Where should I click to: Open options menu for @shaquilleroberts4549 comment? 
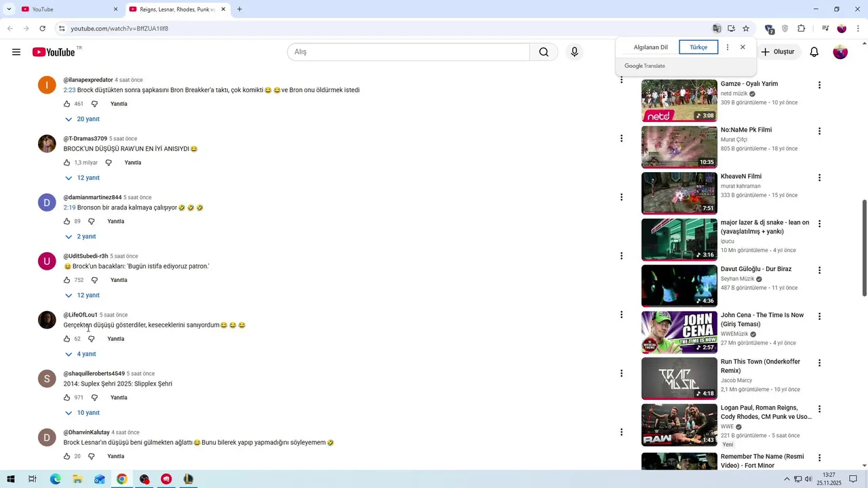(x=621, y=373)
